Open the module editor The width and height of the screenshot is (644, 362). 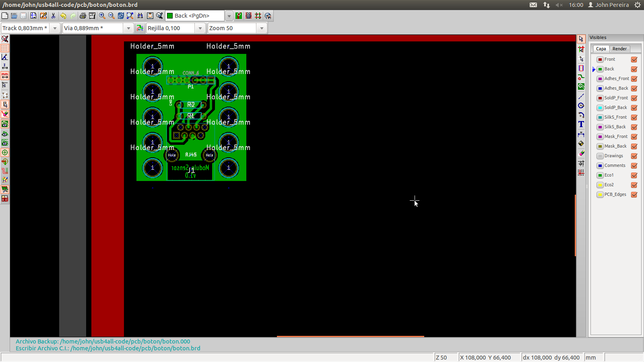43,16
